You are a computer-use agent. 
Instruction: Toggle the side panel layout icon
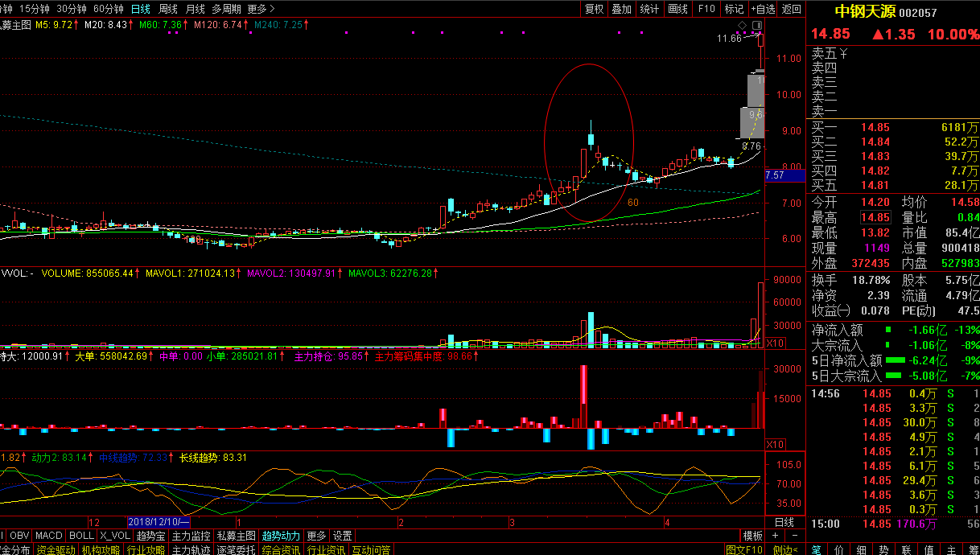coord(756,25)
